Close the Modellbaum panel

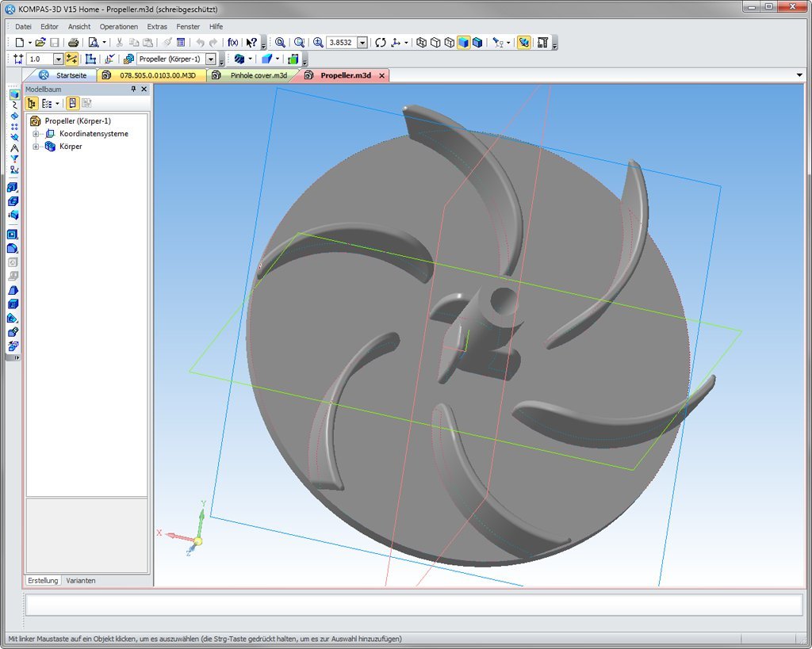144,89
